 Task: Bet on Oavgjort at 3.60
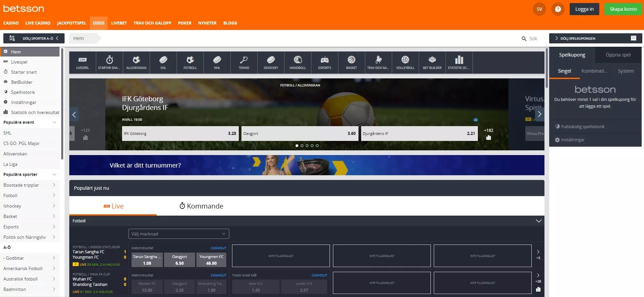point(300,134)
